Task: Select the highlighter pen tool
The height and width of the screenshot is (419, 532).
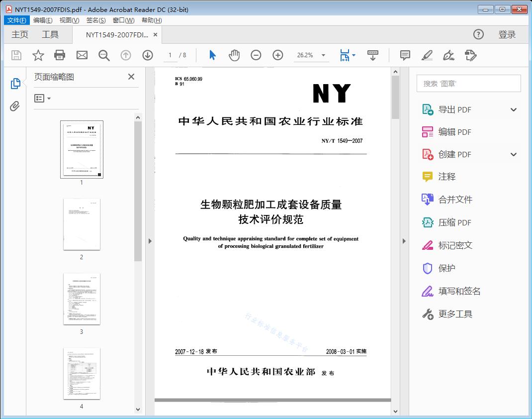Action: tap(427, 55)
